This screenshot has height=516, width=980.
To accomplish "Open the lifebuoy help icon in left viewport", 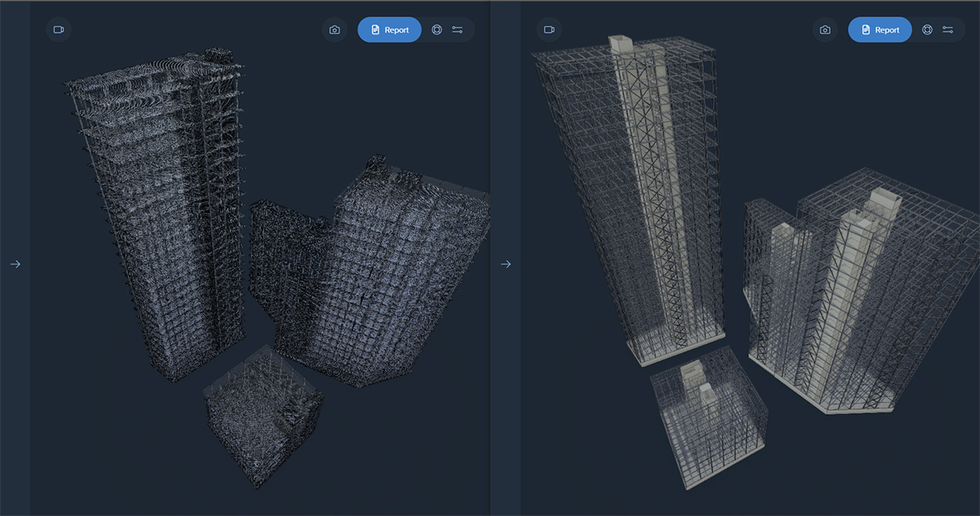I will point(437,29).
